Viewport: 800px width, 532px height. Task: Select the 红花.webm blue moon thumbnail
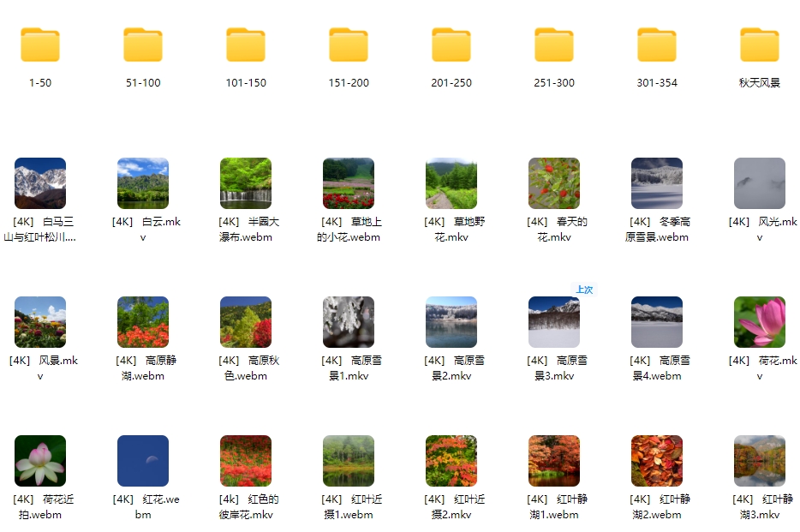click(x=143, y=461)
